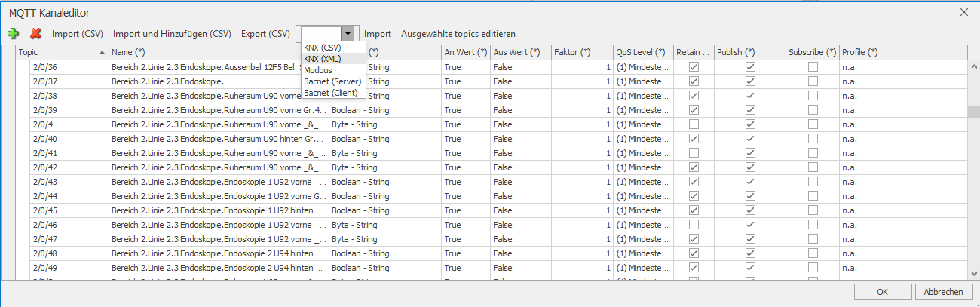Viewport: 980px width, 307px height.
Task: Click Byte - String cell for topic 2/0/41
Action: 385,153
